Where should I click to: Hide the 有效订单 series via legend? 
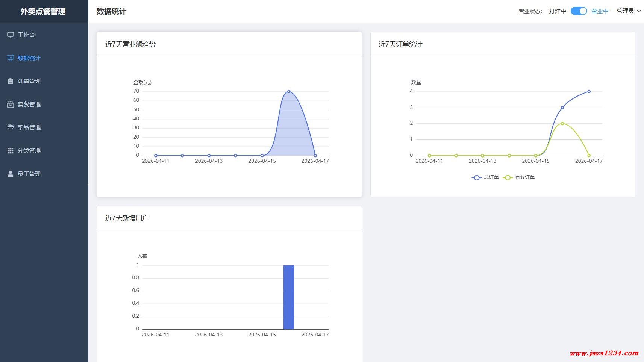pos(519,177)
